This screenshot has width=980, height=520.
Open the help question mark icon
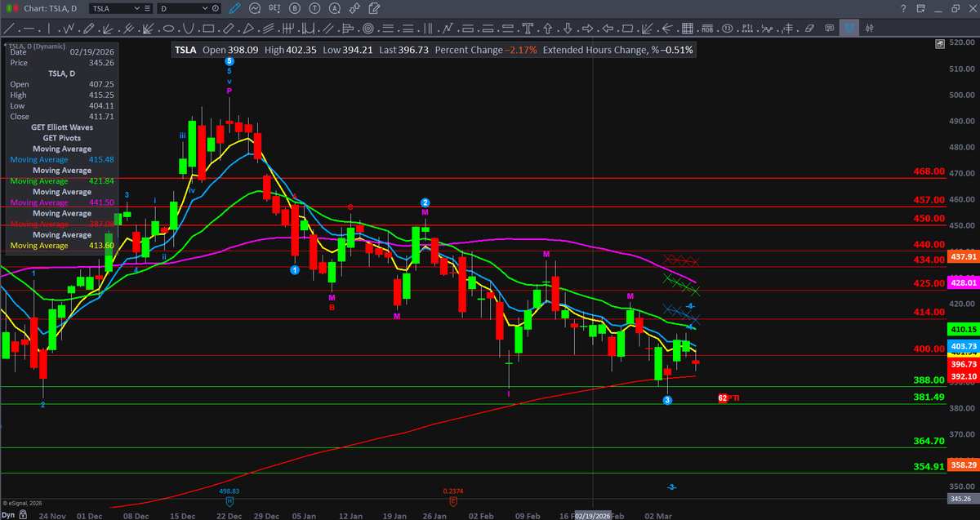[x=903, y=8]
